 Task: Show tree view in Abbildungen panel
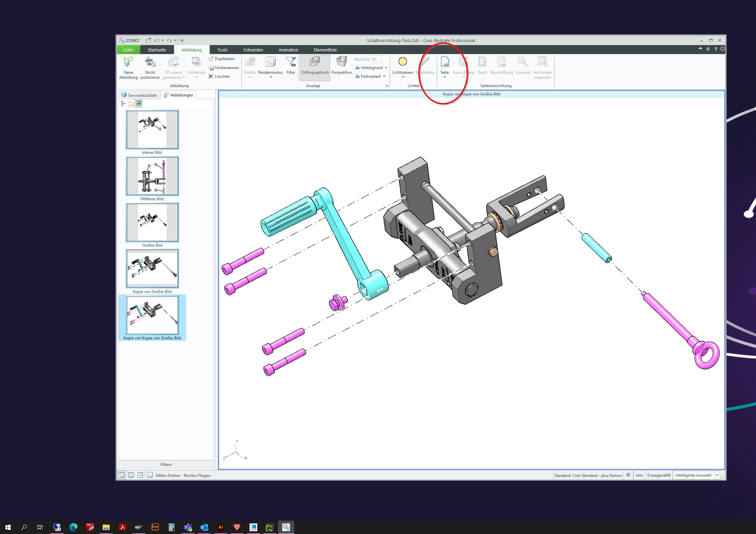pos(123,104)
